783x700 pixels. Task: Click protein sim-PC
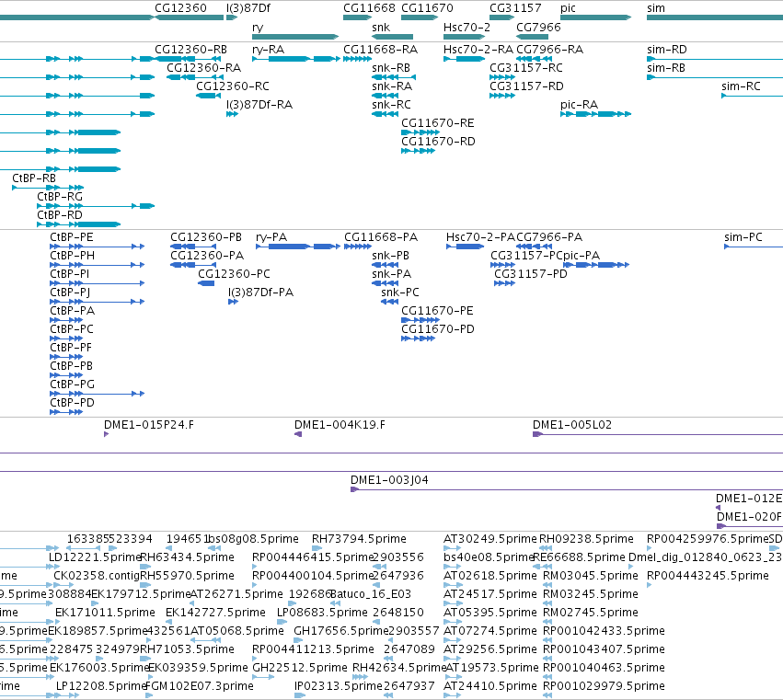pyautogui.click(x=743, y=237)
